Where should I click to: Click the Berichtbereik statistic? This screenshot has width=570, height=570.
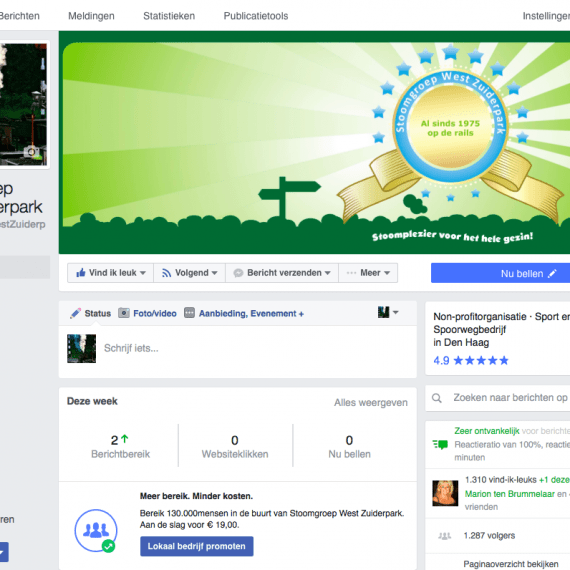pyautogui.click(x=120, y=446)
